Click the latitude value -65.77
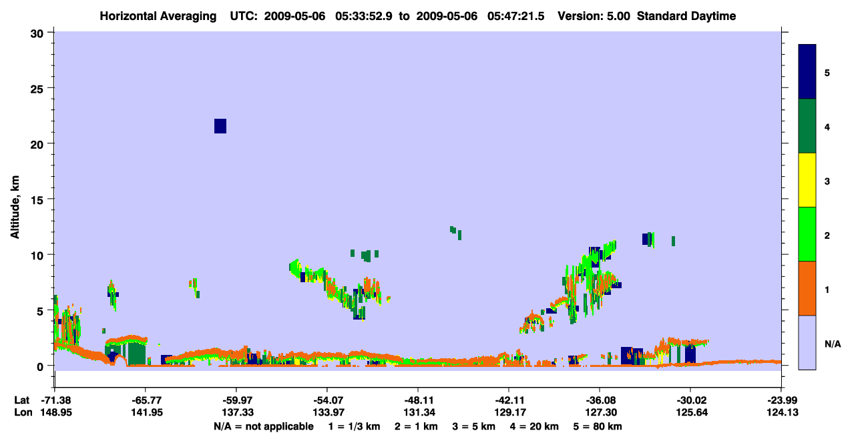 (146, 400)
